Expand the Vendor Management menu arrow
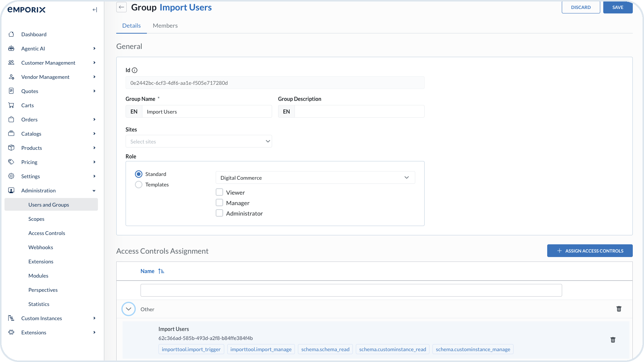The width and height of the screenshot is (644, 362). 94,77
